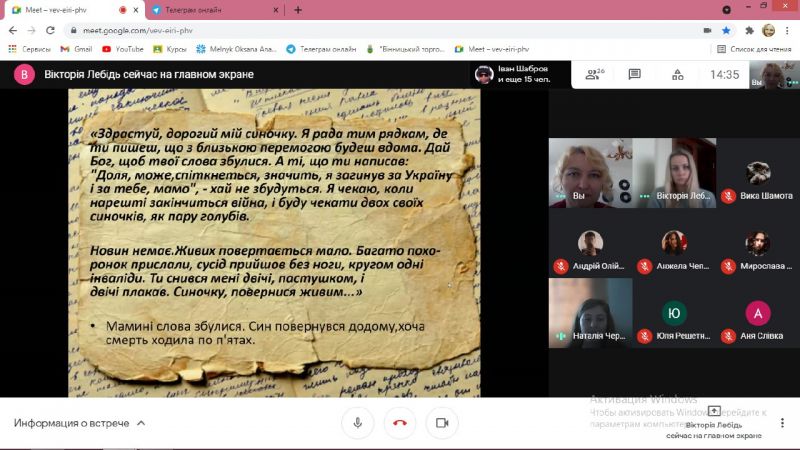Select Наталія Чер... video tile
800x450 pixels.
tap(591, 313)
